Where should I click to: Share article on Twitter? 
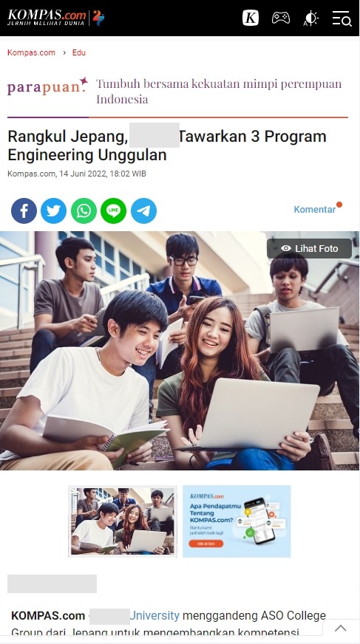(53, 210)
